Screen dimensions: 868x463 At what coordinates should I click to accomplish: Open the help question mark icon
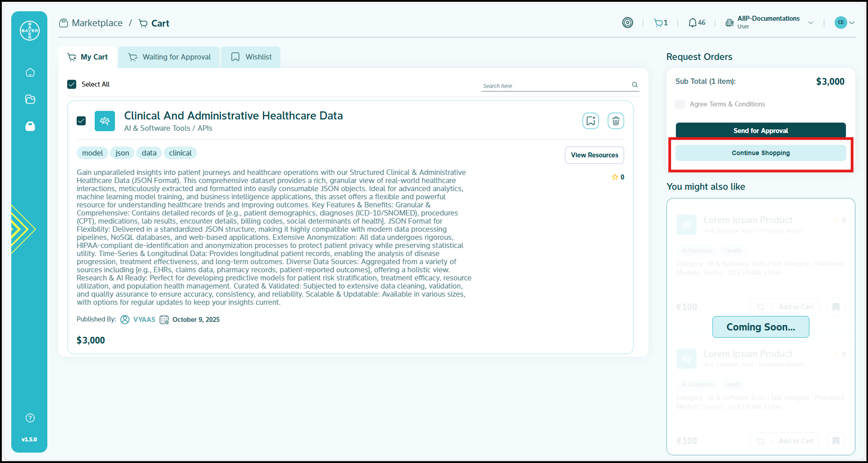(x=30, y=418)
